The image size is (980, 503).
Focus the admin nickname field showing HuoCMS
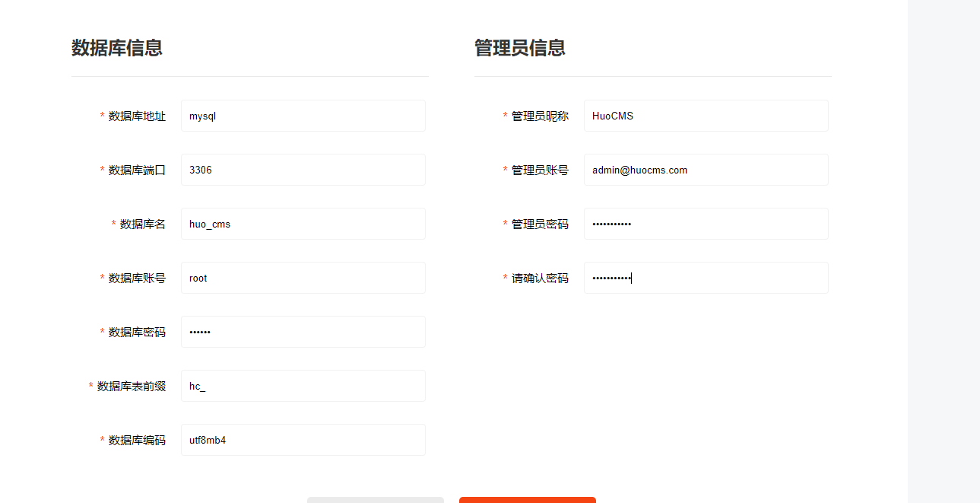[706, 115]
